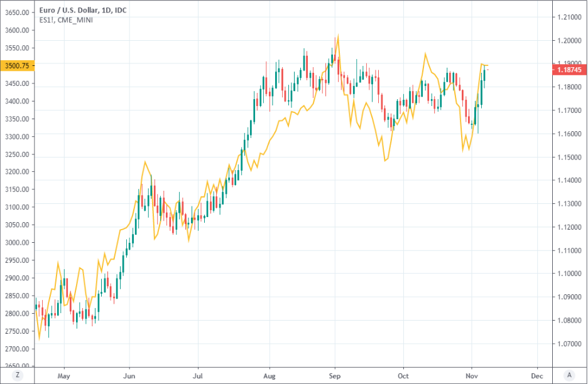Click the orange 3500.75 price label
Viewport: 588px width, 384px height.
[x=16, y=66]
